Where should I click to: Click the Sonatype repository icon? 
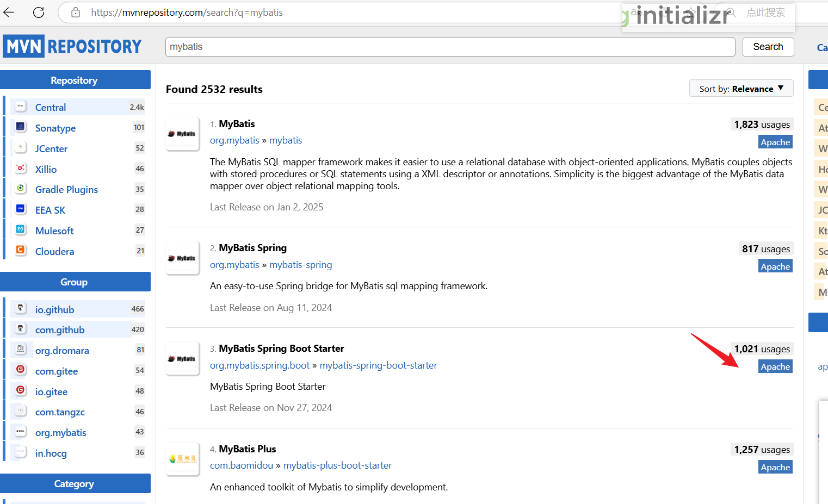click(x=21, y=127)
